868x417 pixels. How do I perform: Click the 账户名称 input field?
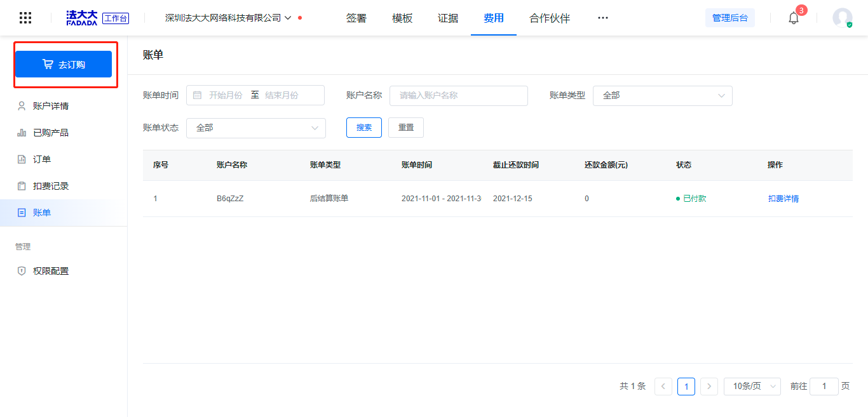point(459,95)
